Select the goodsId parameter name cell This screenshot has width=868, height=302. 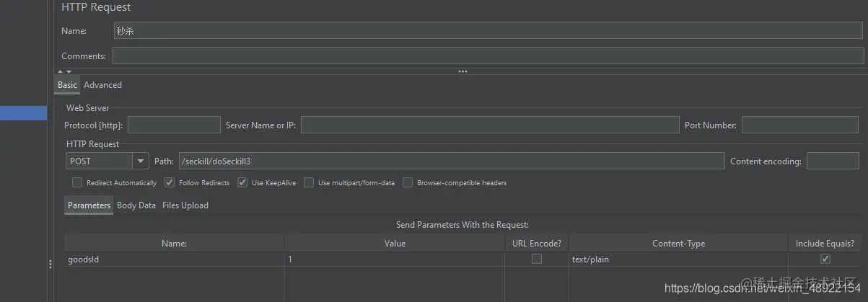(x=174, y=259)
